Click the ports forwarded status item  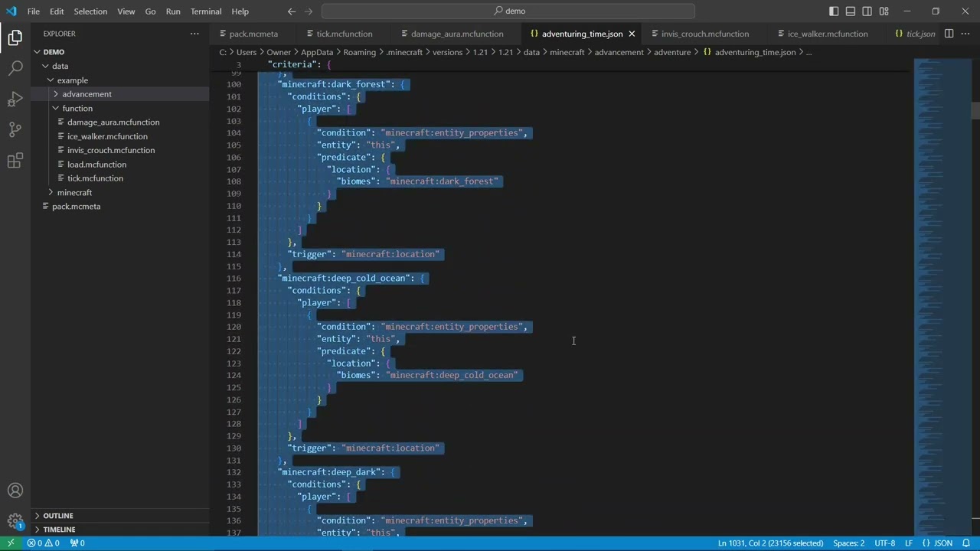[x=77, y=543]
